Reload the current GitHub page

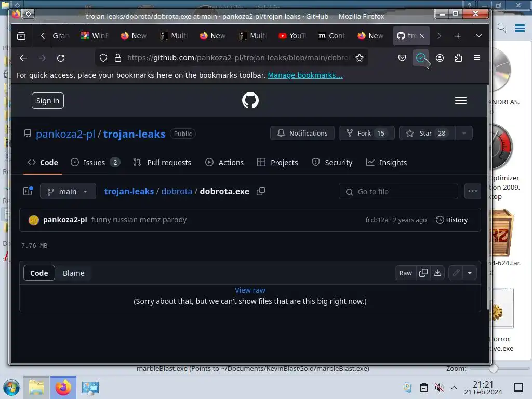[61, 58]
